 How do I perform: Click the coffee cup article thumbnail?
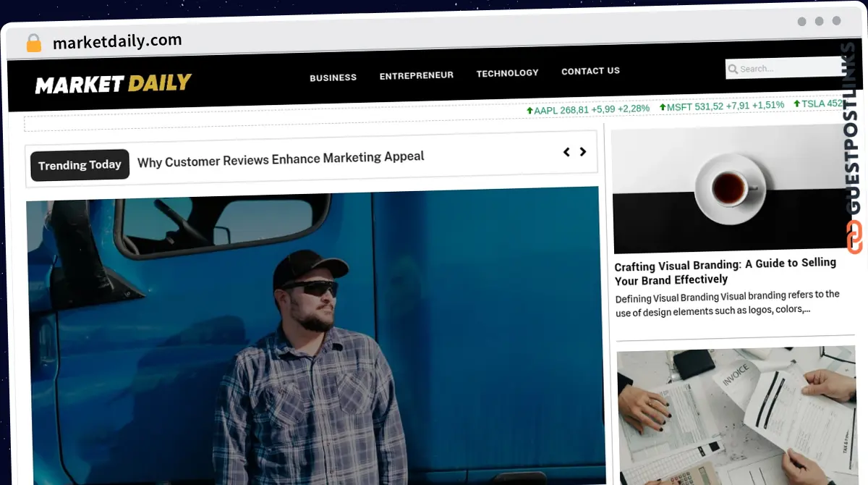(731, 190)
